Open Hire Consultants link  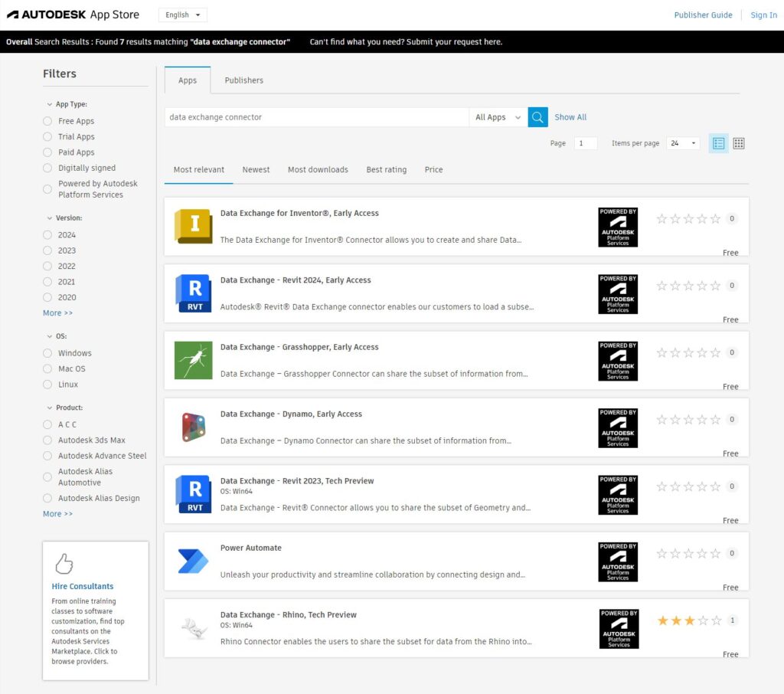click(x=83, y=587)
